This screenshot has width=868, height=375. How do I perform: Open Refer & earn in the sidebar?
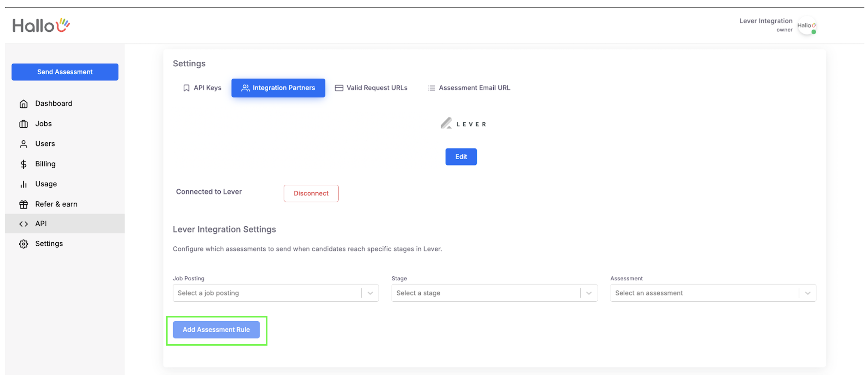pos(65,204)
